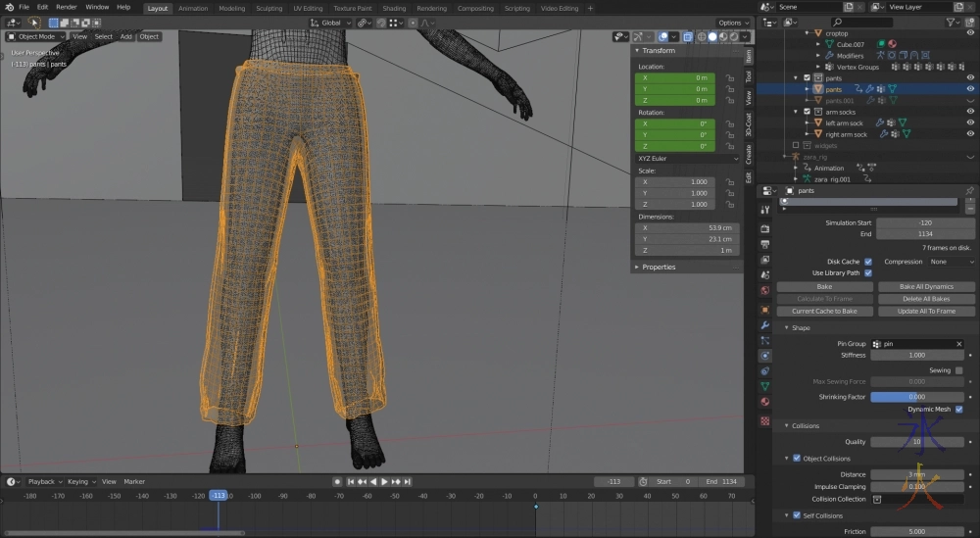Open the outliner filter funnel icon
The width and height of the screenshot is (980, 538).
point(953,22)
